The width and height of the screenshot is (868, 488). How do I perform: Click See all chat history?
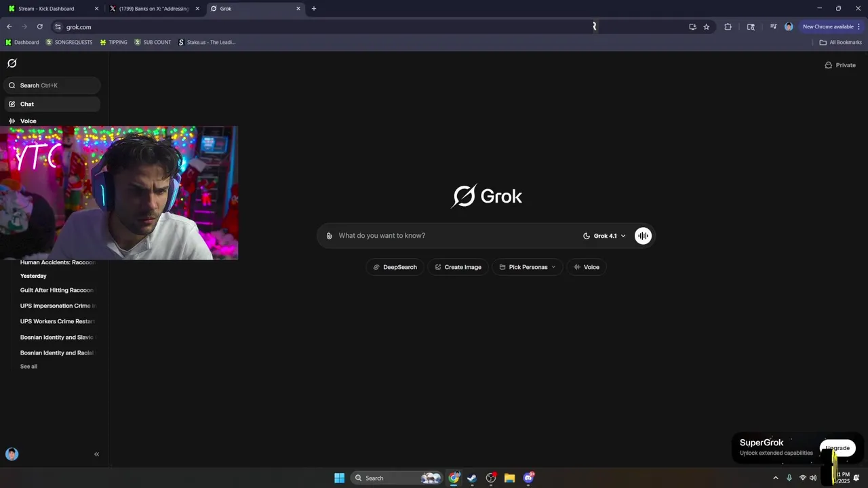(28, 367)
